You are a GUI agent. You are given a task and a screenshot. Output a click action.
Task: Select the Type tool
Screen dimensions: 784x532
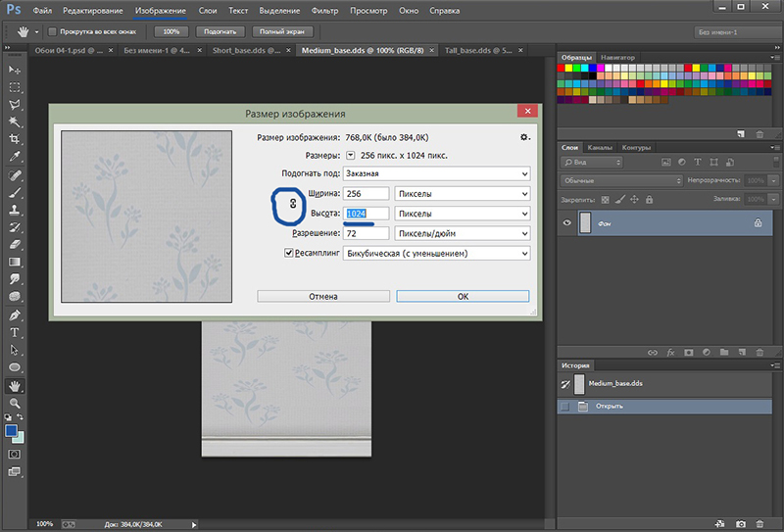(x=15, y=333)
